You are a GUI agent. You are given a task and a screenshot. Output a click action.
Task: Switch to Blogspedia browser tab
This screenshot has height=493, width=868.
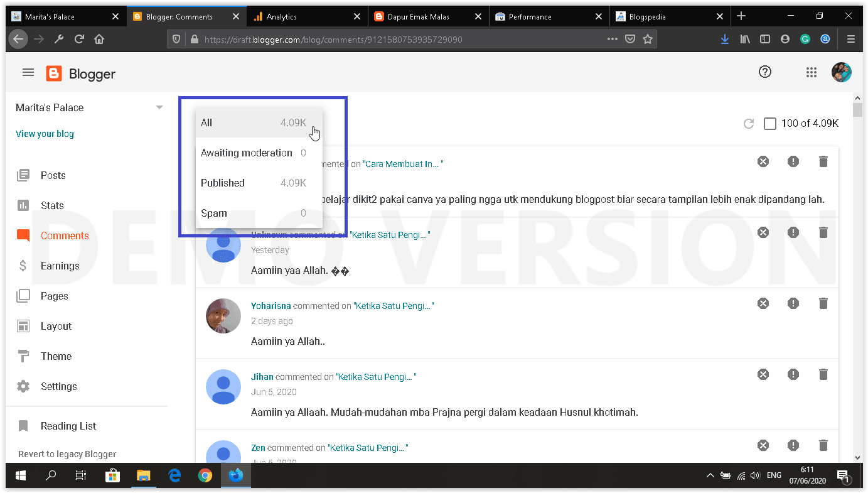tap(671, 16)
